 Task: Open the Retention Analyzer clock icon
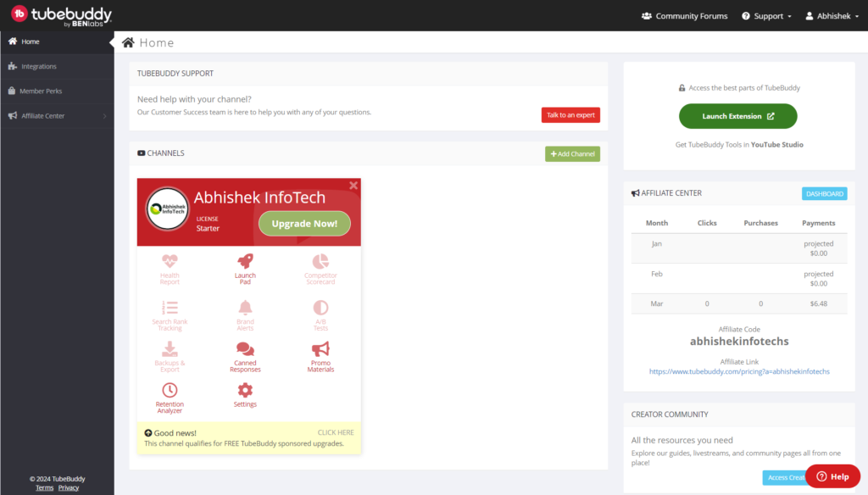click(170, 390)
